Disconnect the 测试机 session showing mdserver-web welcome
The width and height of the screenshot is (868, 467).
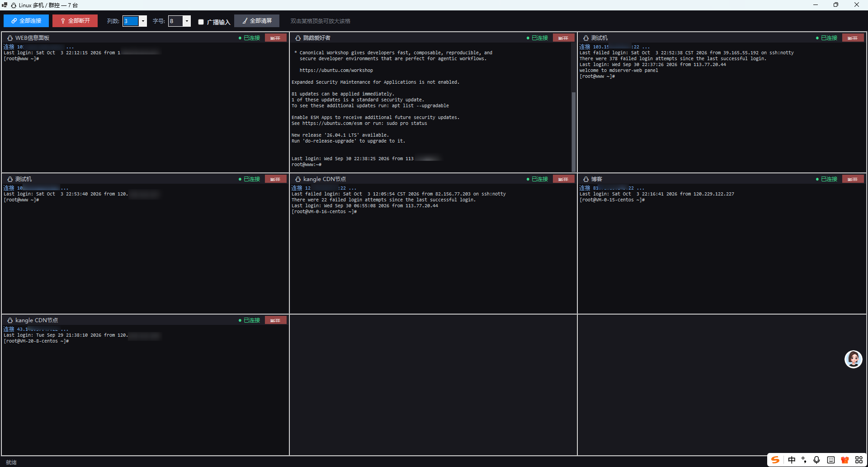tap(853, 38)
